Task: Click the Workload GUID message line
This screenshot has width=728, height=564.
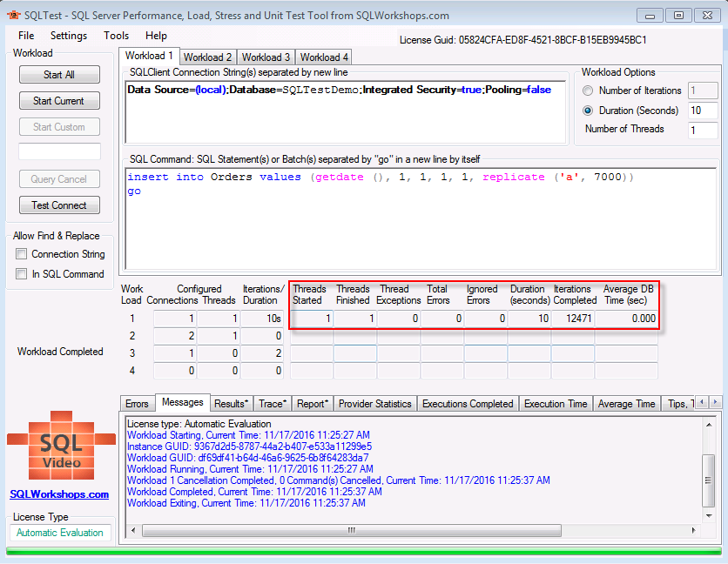Action: pos(248,458)
